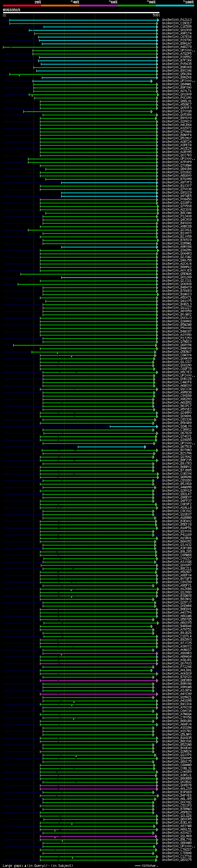
Task: Select the hit UniRef100_Q01908
Action: (177, 30)
